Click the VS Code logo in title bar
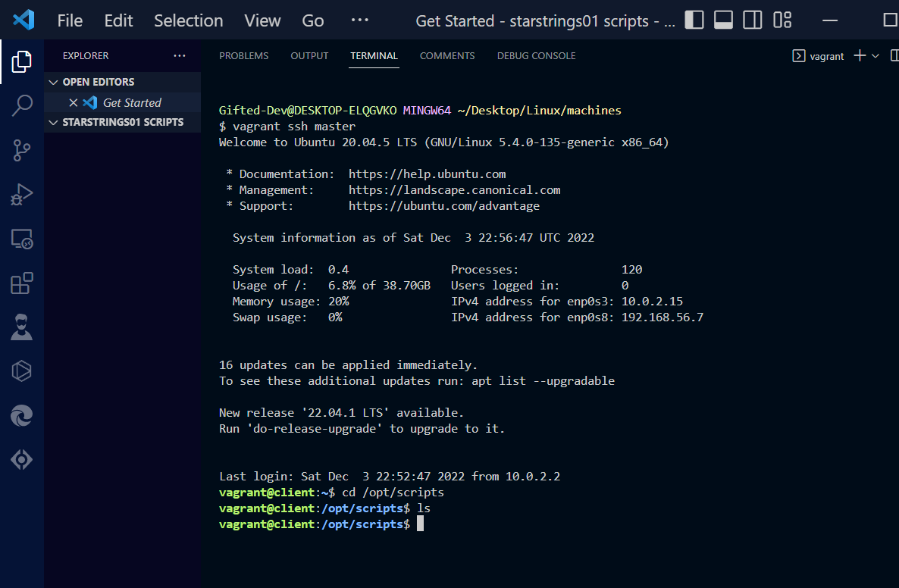The height and width of the screenshot is (588, 899). [23, 20]
